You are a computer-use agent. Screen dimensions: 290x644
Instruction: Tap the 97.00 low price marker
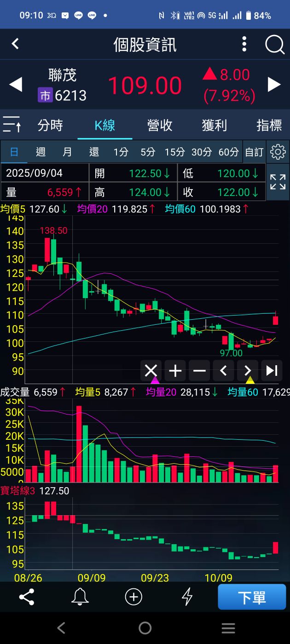tap(231, 353)
